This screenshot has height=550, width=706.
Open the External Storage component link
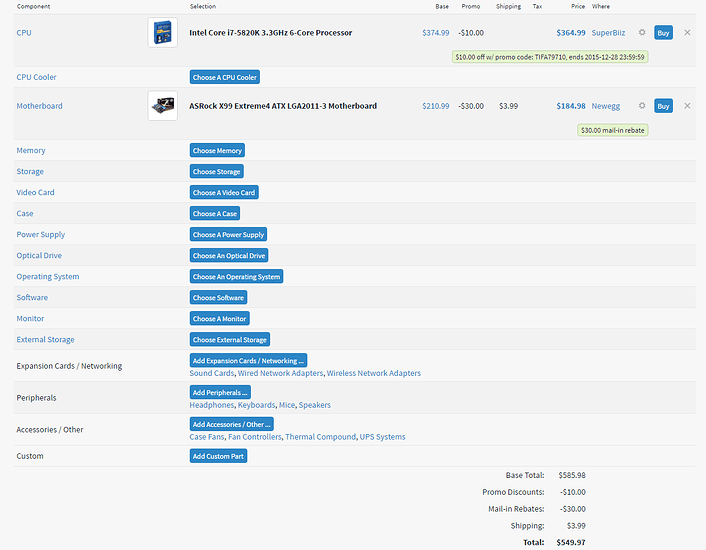[x=45, y=339]
